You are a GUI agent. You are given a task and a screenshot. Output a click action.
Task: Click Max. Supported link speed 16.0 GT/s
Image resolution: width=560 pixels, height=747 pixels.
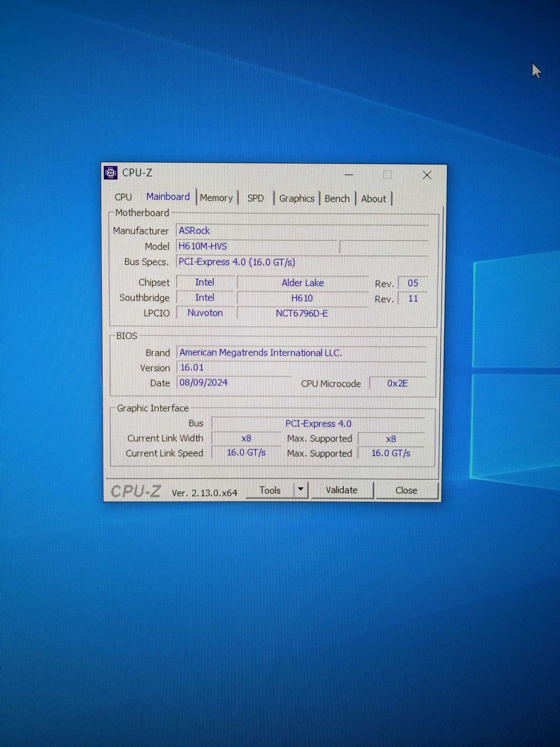click(x=391, y=453)
